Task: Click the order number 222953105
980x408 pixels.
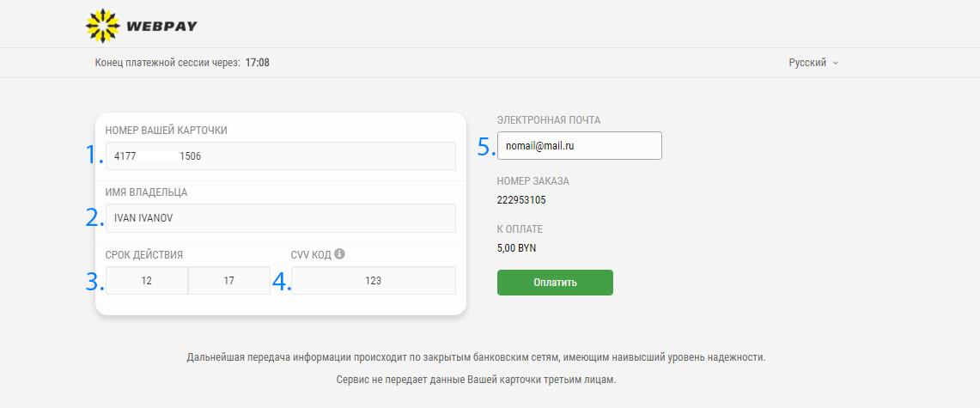Action: tap(521, 200)
